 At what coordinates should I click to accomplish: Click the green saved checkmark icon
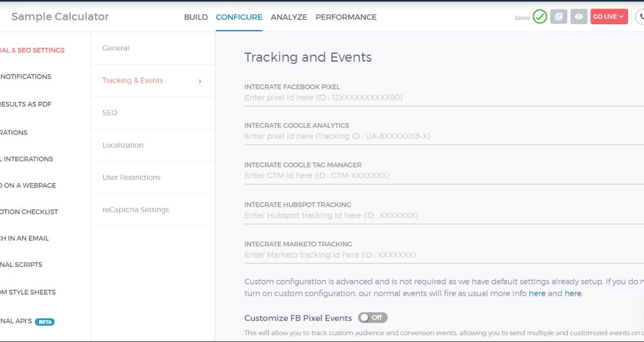[539, 17]
